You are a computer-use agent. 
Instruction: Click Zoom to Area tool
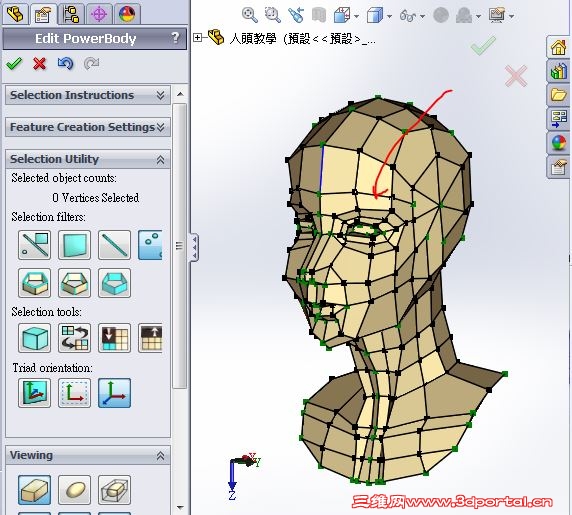click(273, 15)
